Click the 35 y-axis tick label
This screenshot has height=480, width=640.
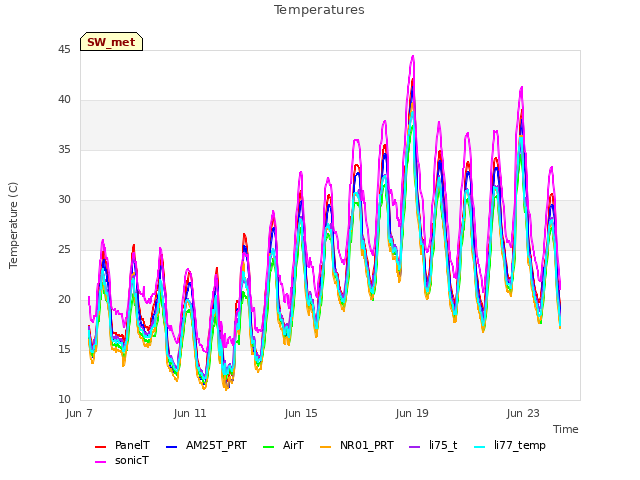pyautogui.click(x=64, y=150)
